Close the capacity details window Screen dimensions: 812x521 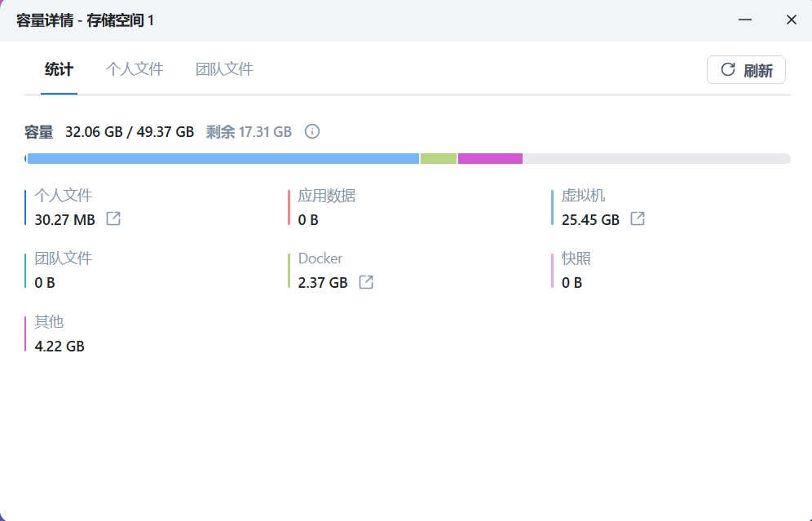pyautogui.click(x=791, y=20)
